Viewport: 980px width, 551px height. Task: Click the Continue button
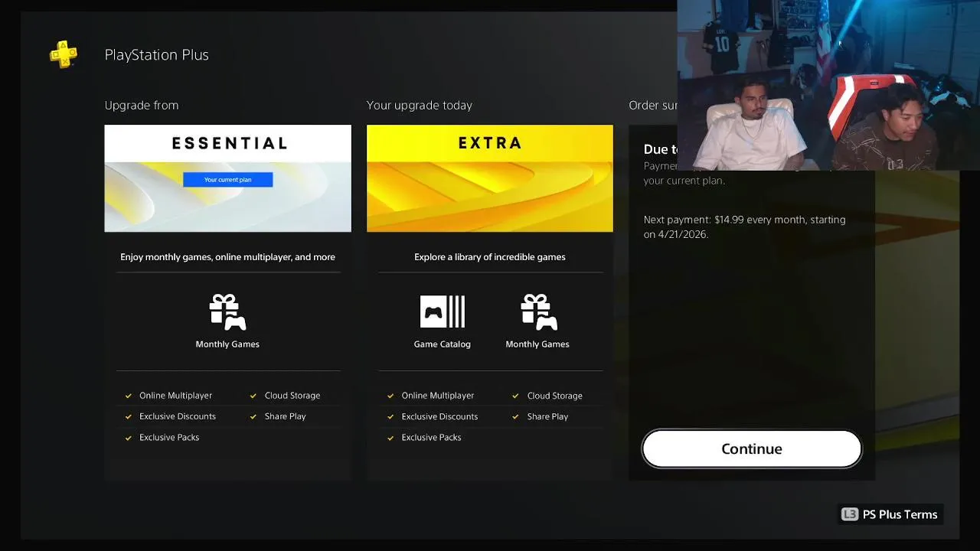click(x=752, y=448)
